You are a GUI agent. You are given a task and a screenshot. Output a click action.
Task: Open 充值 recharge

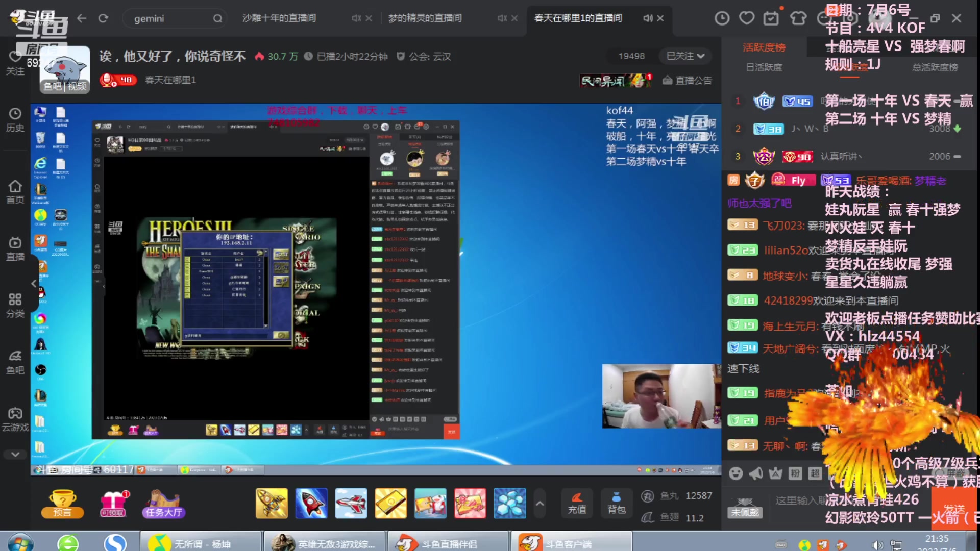click(x=577, y=503)
